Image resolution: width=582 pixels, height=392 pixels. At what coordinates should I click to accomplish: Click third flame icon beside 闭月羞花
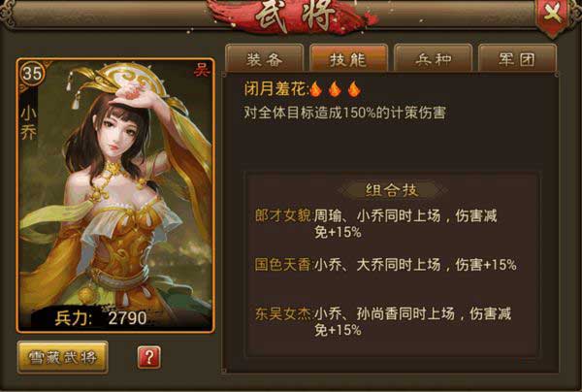pos(354,89)
